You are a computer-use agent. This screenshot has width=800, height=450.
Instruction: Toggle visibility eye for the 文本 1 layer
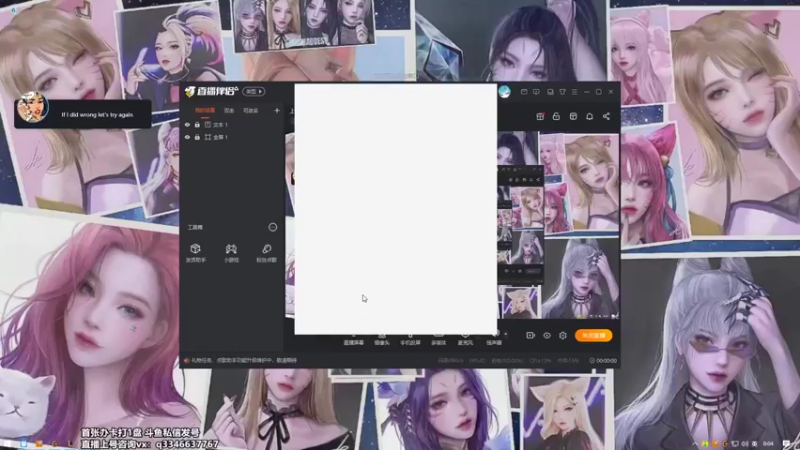pyautogui.click(x=187, y=125)
